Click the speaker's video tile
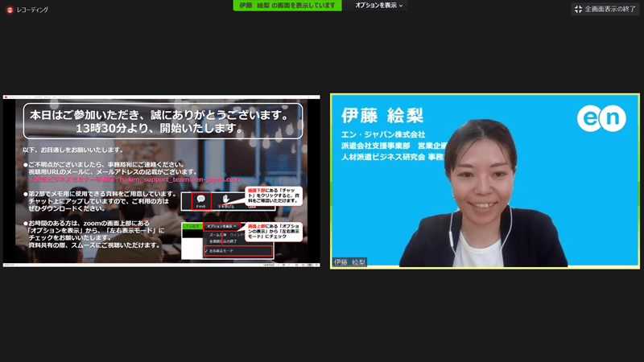This screenshot has width=644, height=362. pyautogui.click(x=485, y=201)
